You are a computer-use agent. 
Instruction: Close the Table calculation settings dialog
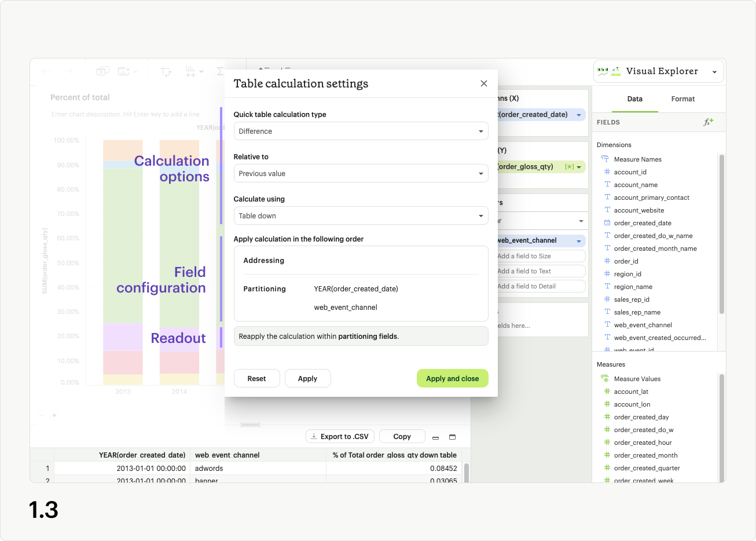click(x=483, y=83)
